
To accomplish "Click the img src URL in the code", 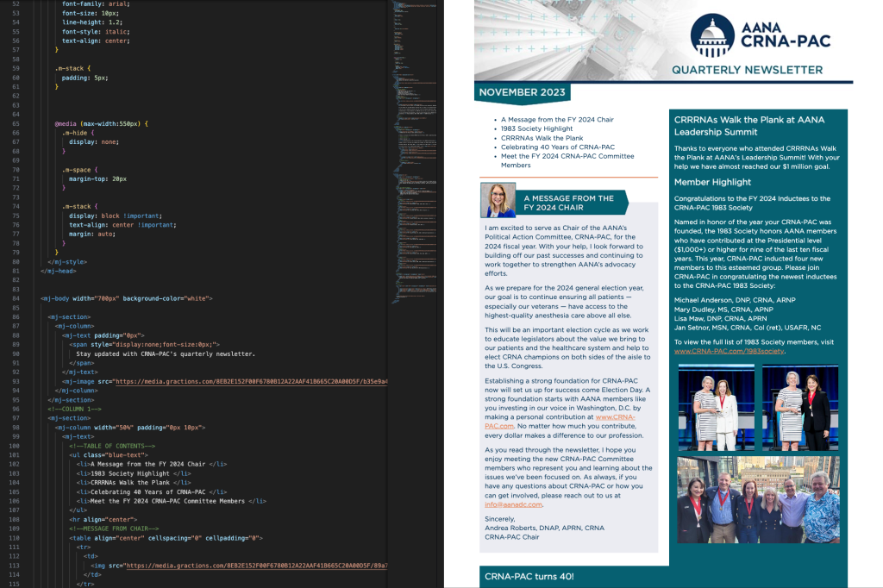I will click(x=257, y=566).
